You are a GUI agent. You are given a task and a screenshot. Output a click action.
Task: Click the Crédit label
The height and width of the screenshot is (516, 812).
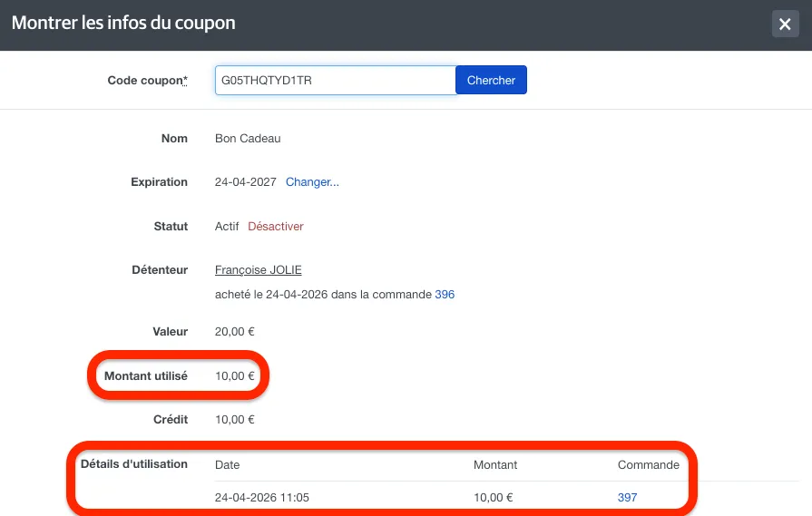tap(171, 419)
